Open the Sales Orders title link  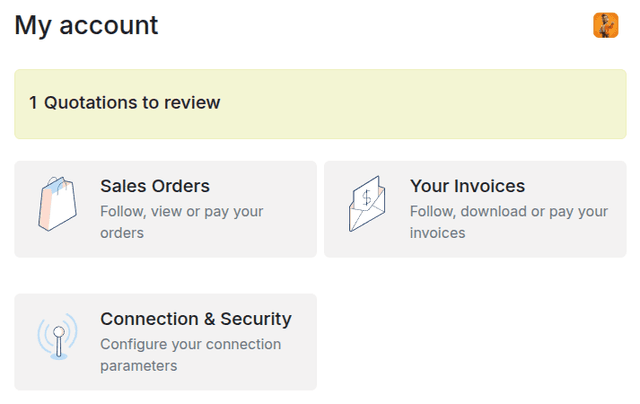coord(155,186)
